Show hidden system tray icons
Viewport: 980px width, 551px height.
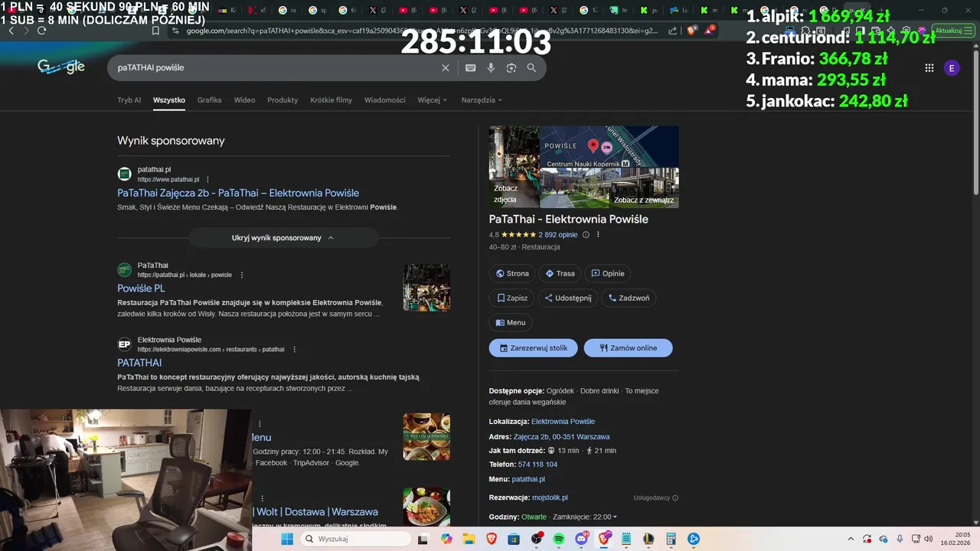(x=851, y=539)
